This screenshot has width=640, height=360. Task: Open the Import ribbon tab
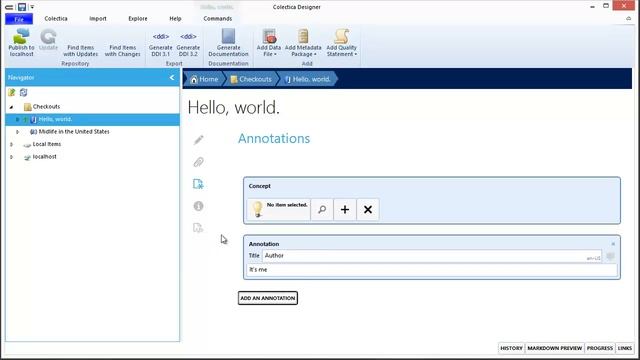98,19
